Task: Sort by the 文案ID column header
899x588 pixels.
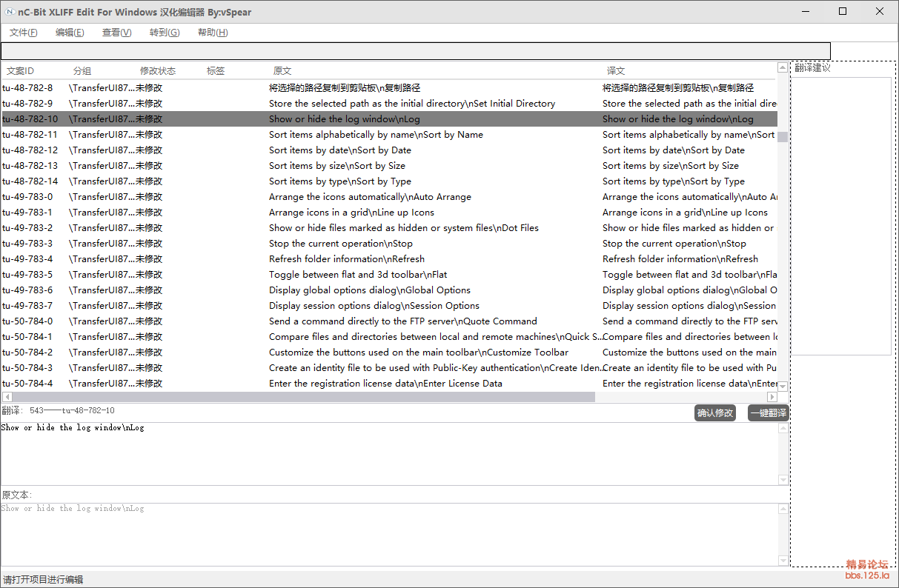Action: tap(21, 71)
